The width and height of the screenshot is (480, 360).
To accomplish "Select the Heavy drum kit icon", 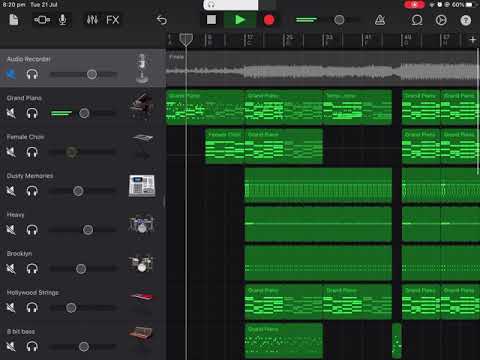I will pos(142,224).
